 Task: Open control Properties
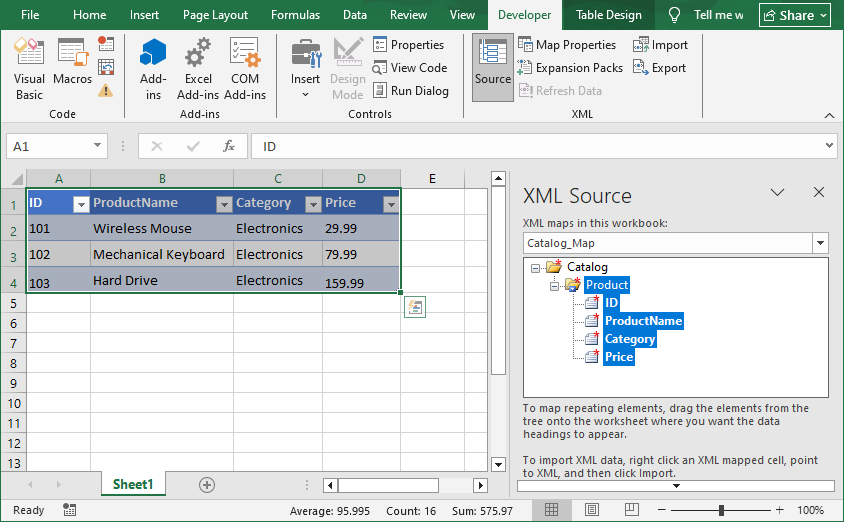click(x=409, y=45)
